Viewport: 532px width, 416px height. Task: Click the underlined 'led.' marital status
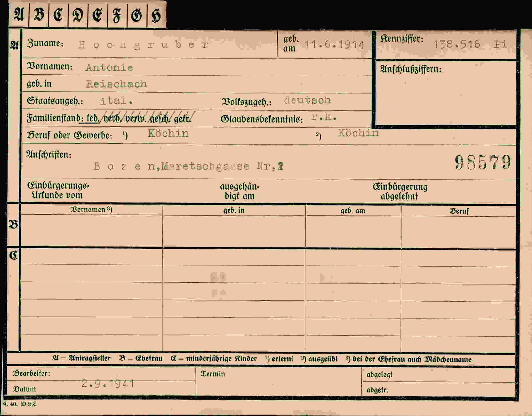coord(93,119)
